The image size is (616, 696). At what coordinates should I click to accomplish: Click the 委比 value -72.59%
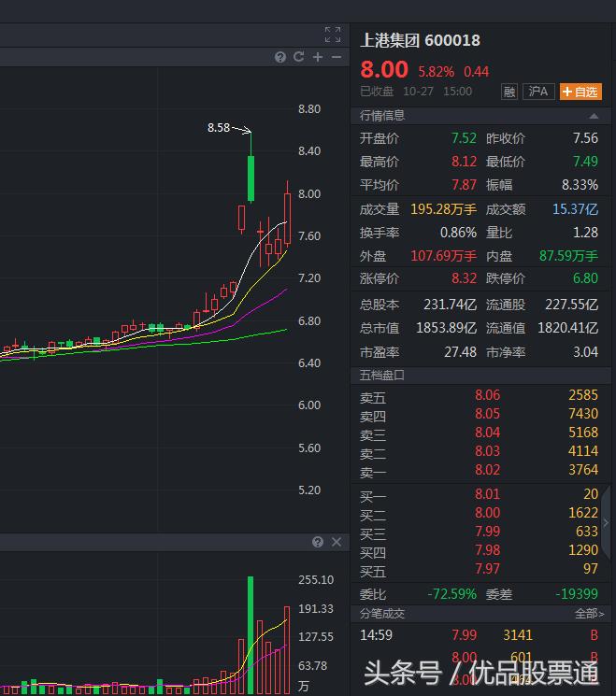(451, 594)
